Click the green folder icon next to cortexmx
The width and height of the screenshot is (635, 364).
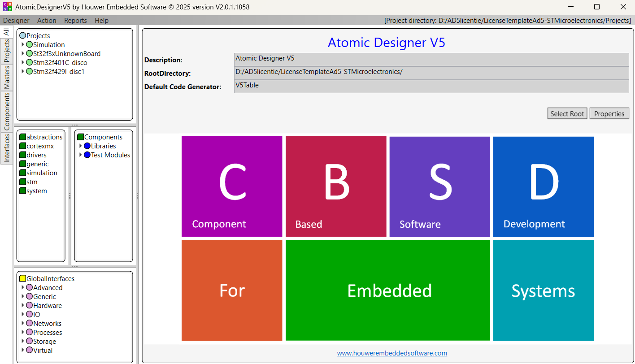(x=23, y=146)
